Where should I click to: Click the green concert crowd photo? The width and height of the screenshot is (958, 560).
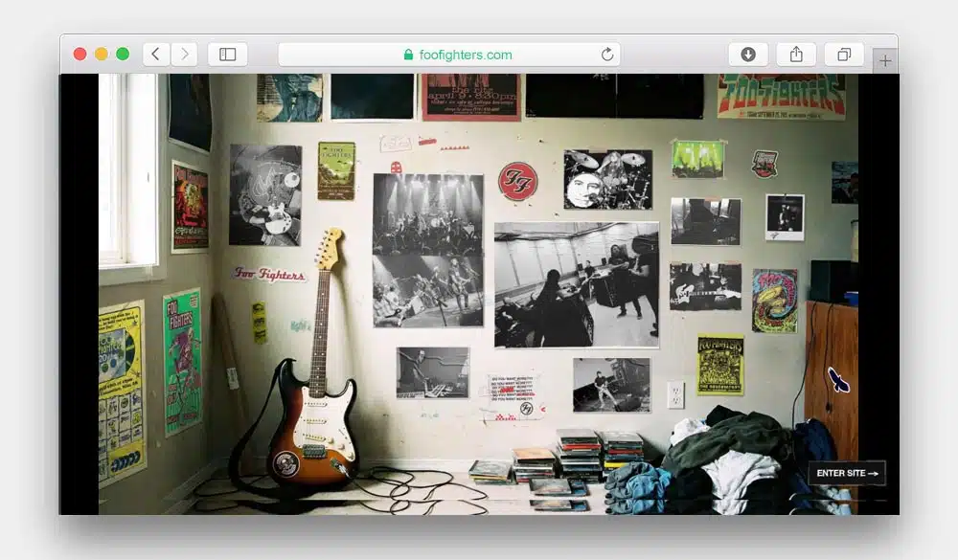tap(697, 159)
